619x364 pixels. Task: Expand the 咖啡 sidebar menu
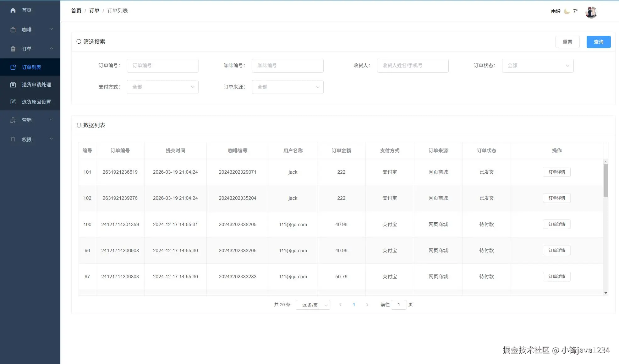click(x=30, y=30)
